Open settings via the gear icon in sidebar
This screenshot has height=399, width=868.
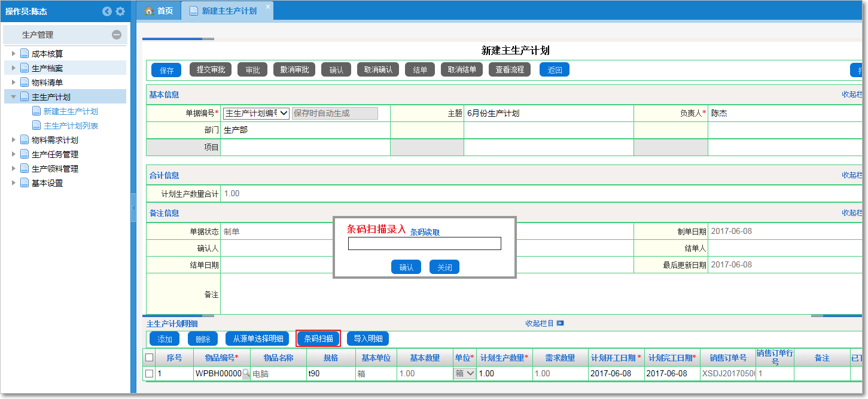coord(118,11)
